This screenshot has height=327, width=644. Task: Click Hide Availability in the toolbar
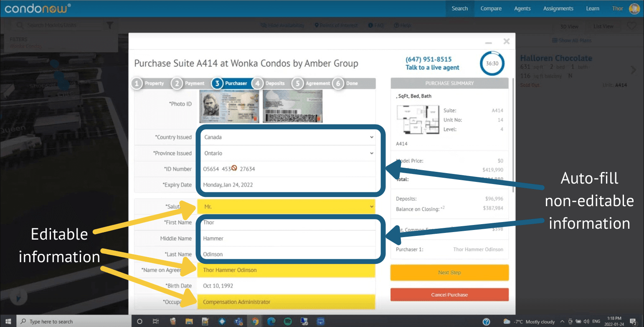tap(282, 26)
